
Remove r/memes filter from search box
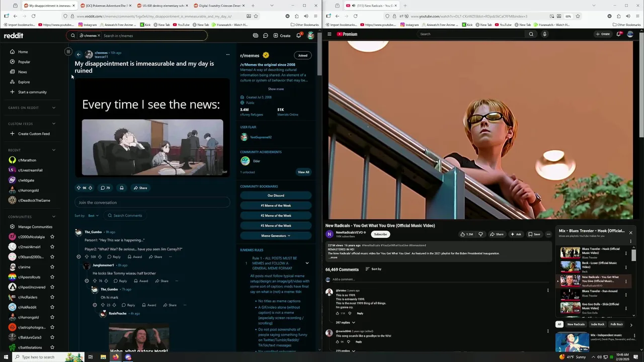99,36
